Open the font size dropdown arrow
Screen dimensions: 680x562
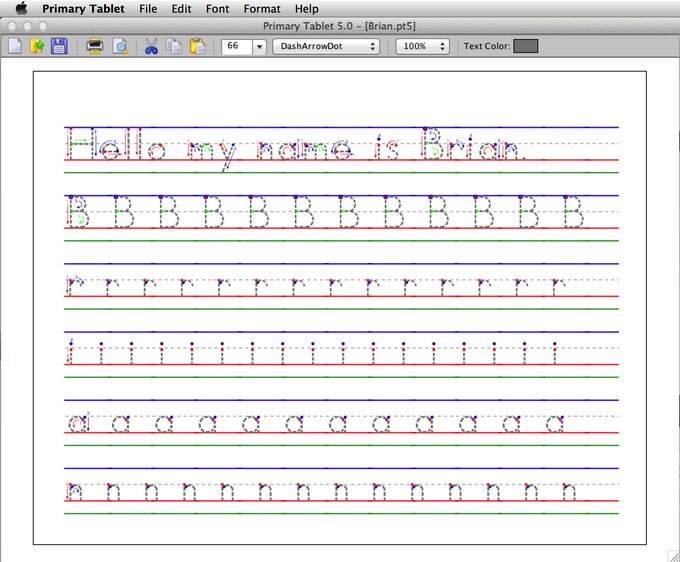(259, 46)
